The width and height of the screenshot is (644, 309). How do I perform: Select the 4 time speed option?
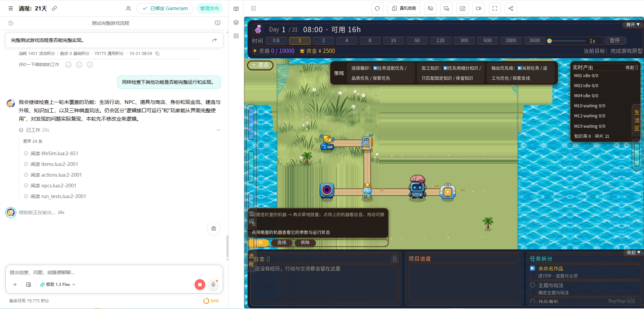point(347,41)
